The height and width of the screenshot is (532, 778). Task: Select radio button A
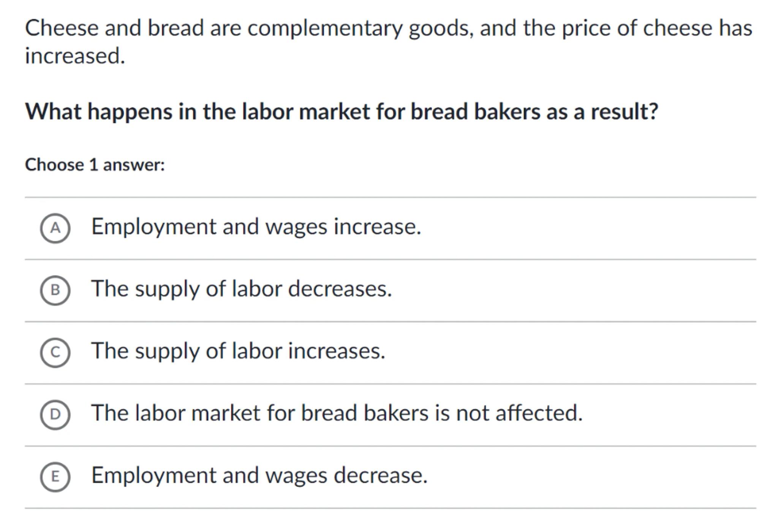[x=55, y=228]
